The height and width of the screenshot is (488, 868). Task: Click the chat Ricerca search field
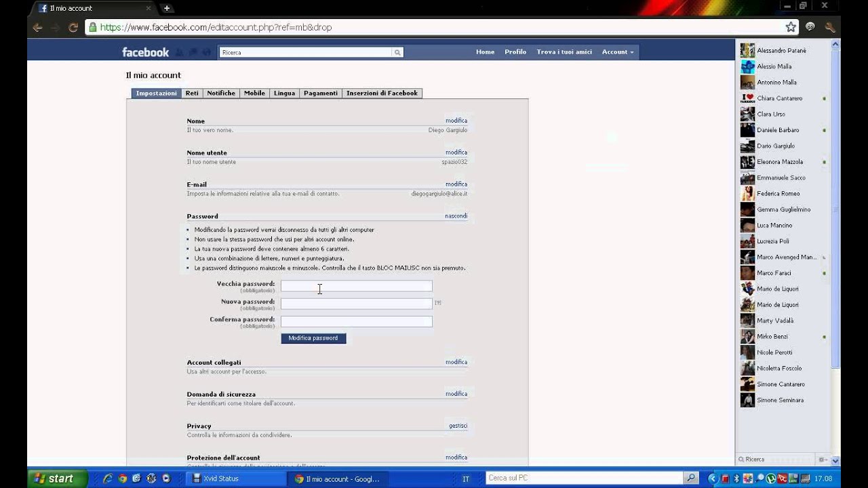tap(776, 459)
